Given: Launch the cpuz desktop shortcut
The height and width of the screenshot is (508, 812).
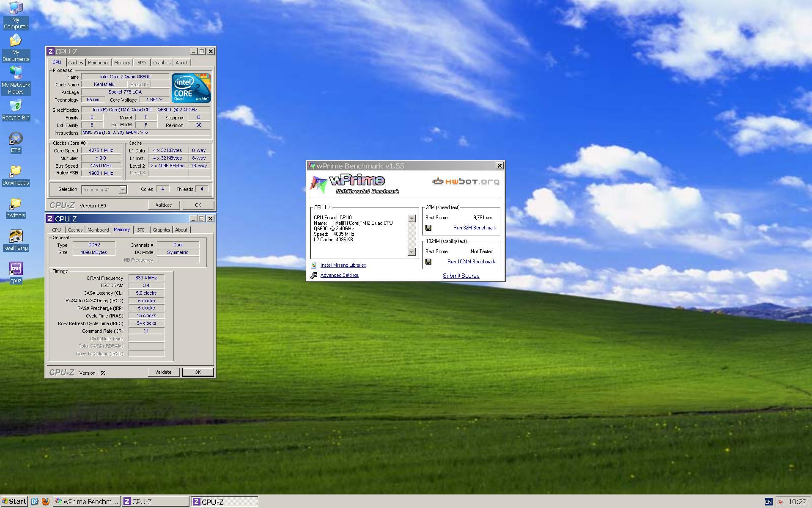Looking at the screenshot, I should point(16,273).
